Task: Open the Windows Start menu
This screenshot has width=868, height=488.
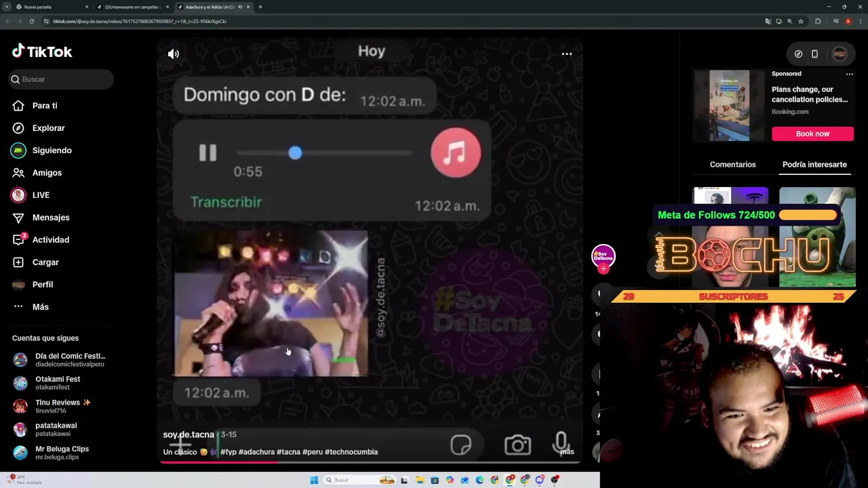Action: [314, 480]
